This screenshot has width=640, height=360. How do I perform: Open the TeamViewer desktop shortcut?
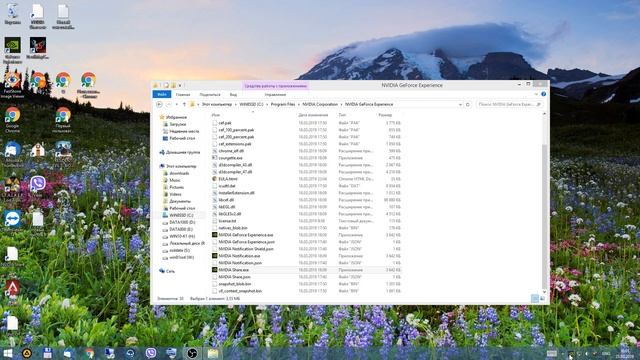(x=12, y=219)
